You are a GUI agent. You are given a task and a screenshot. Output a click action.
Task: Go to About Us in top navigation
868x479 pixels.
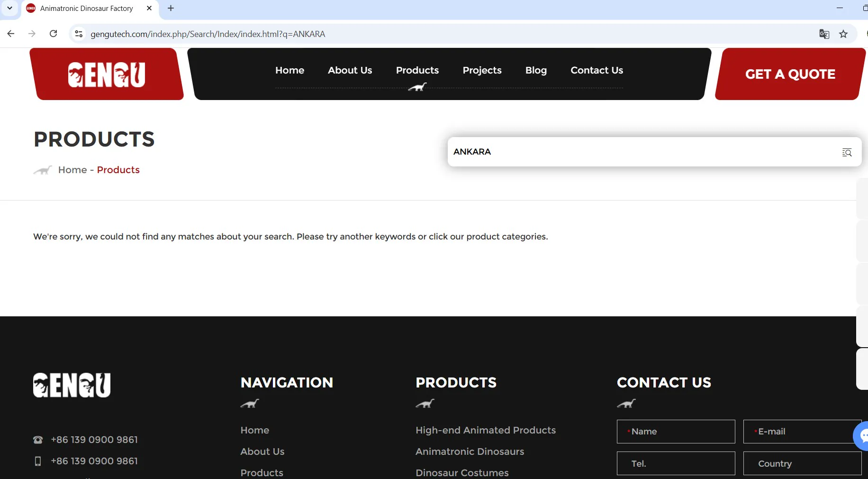pyautogui.click(x=350, y=70)
